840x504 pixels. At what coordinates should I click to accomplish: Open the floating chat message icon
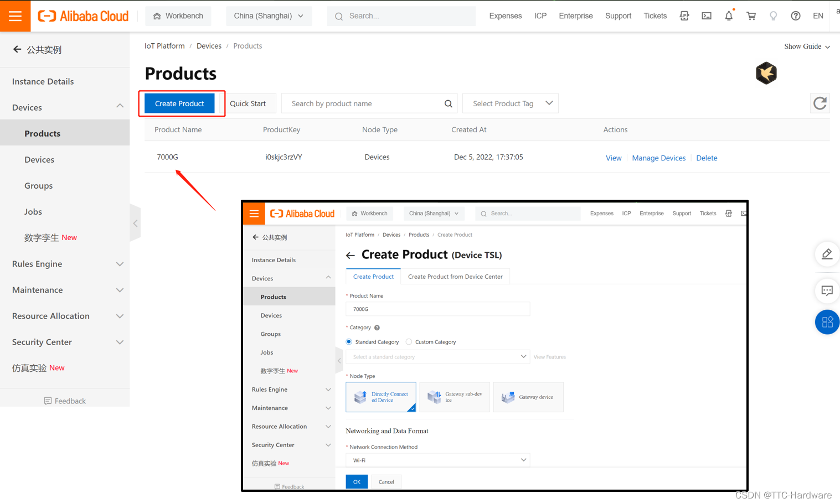(827, 291)
